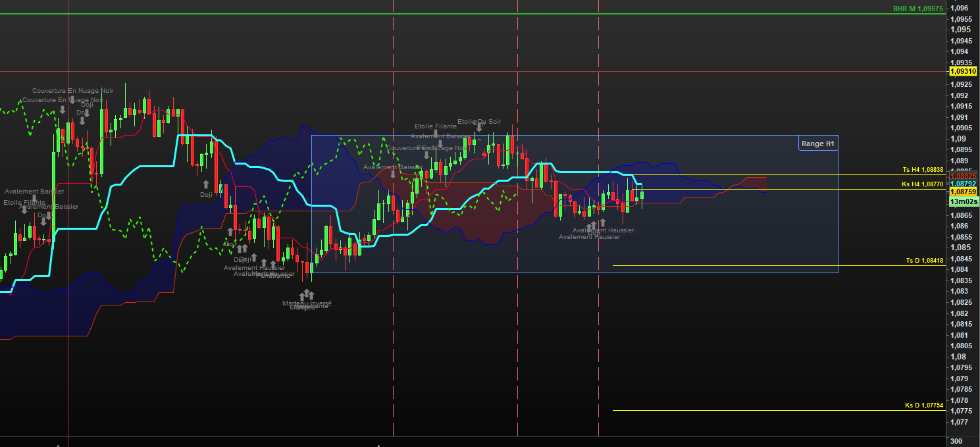Image resolution: width=980 pixels, height=447 pixels.
Task: Click the Etoile Du Soir pattern label
Action: click(x=479, y=121)
